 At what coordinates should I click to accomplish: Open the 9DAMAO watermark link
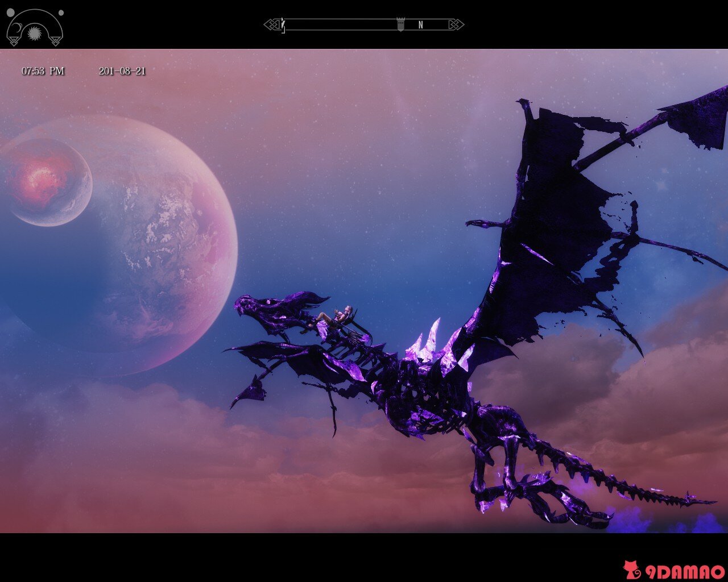tap(684, 572)
